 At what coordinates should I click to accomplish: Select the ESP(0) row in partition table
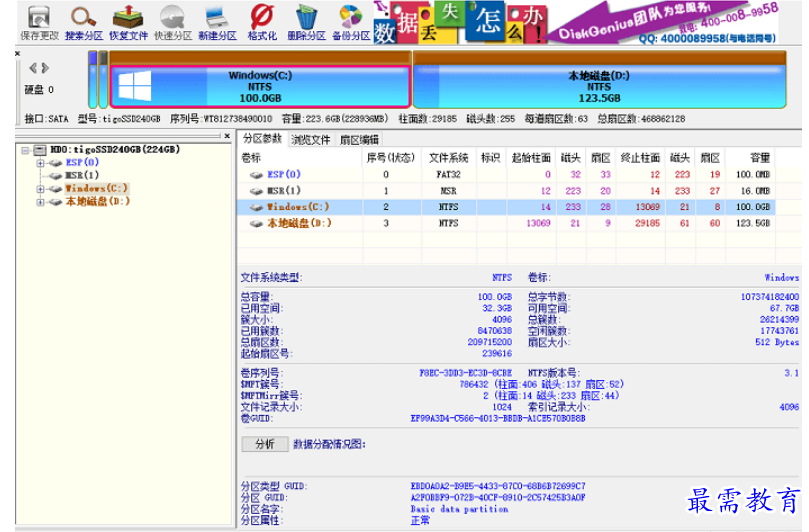[x=506, y=174]
